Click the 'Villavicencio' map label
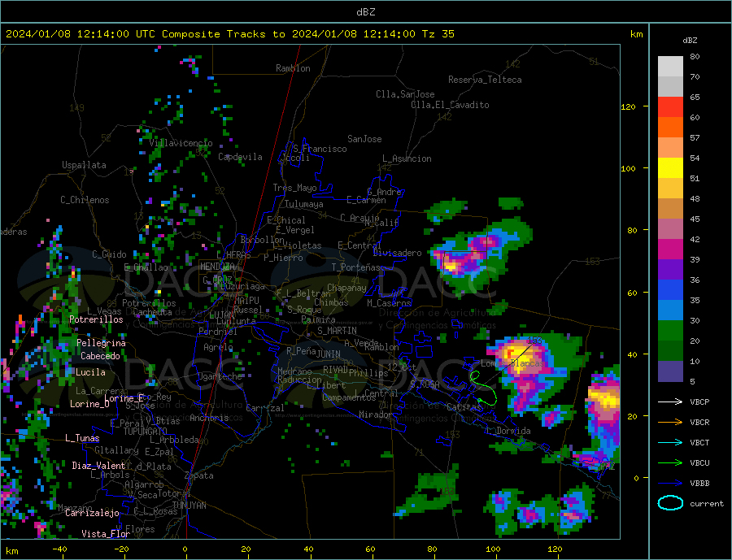The image size is (732, 560). (181, 143)
